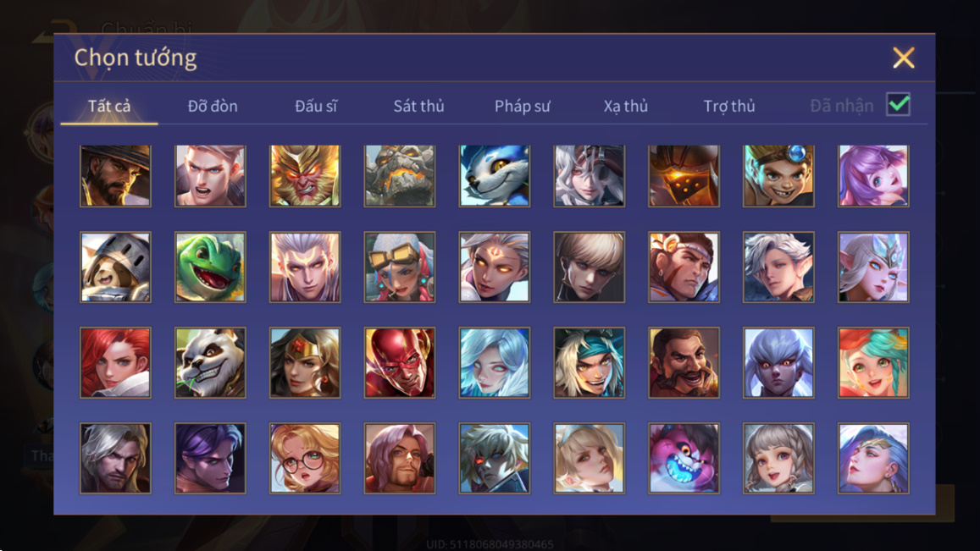
Task: Show the Xạ thủ hero list
Action: (x=626, y=106)
